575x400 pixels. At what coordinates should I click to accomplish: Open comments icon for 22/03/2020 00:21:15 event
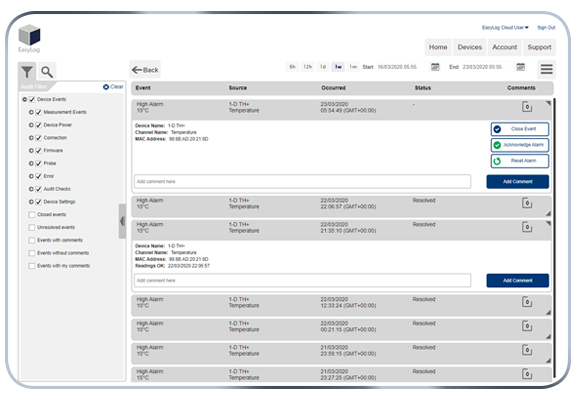click(527, 326)
